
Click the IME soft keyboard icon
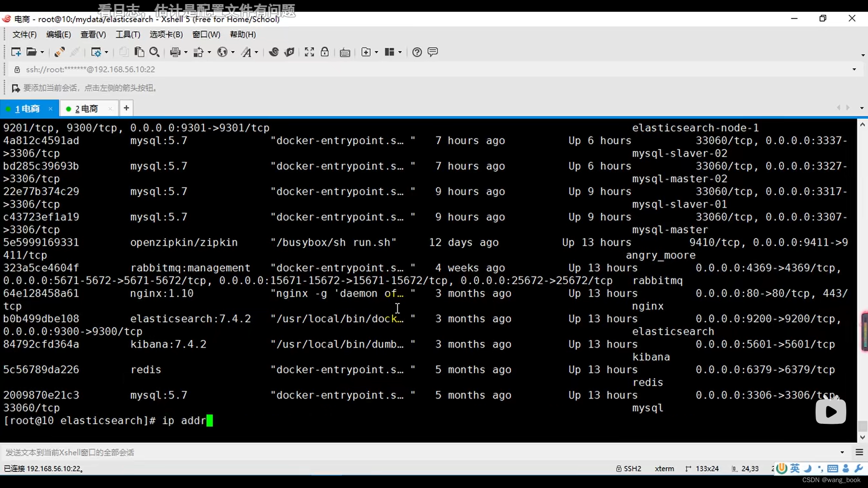coord(833,469)
